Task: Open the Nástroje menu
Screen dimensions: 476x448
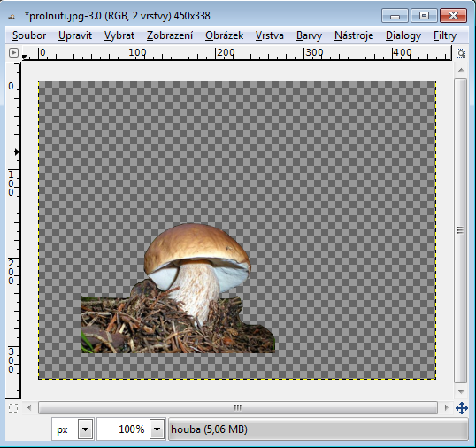Action: 354,35
